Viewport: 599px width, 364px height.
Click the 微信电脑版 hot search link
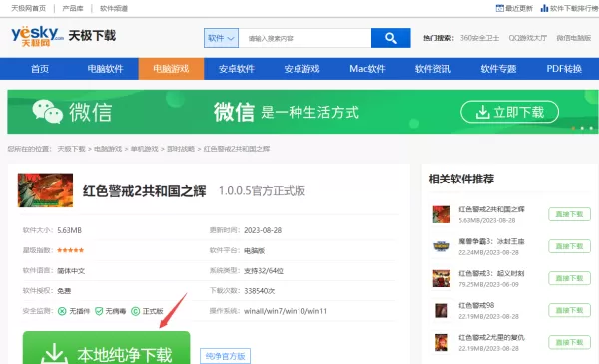coord(574,38)
